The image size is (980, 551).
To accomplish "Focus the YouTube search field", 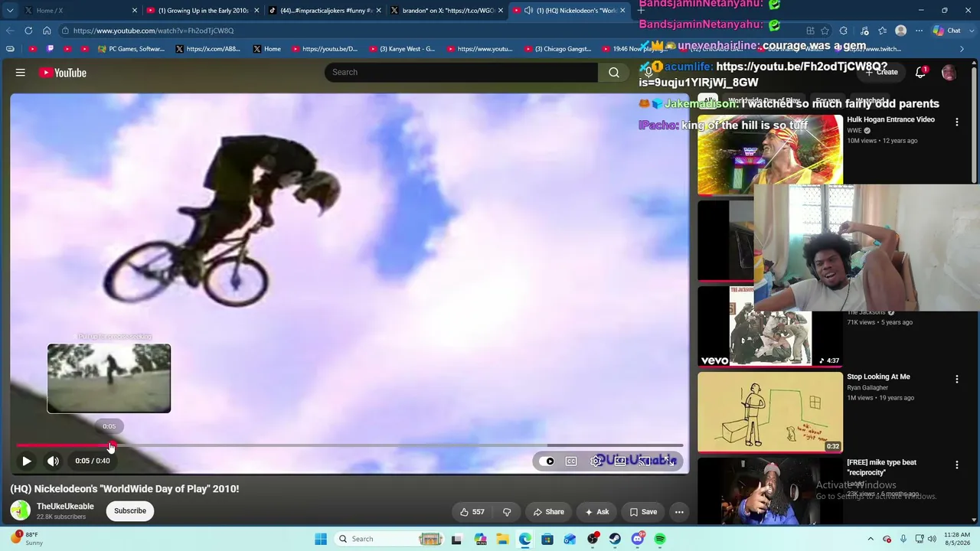I will (x=462, y=72).
